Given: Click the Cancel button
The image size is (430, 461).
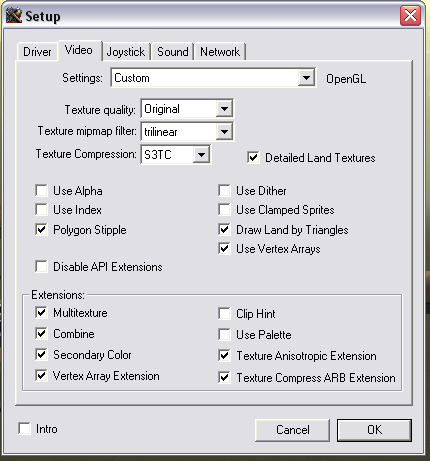Looking at the screenshot, I should (x=292, y=430).
